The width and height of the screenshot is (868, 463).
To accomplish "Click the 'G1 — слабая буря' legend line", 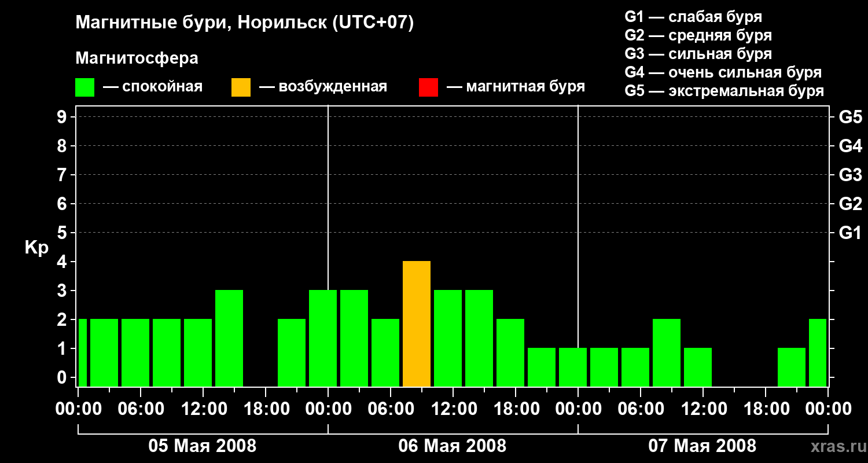I will 693,17.
